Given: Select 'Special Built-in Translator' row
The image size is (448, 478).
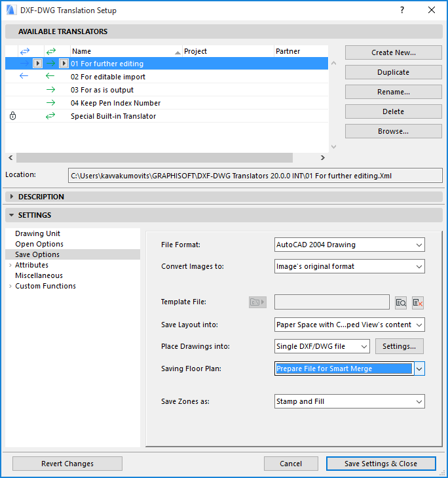Looking at the screenshot, I should pos(166,116).
